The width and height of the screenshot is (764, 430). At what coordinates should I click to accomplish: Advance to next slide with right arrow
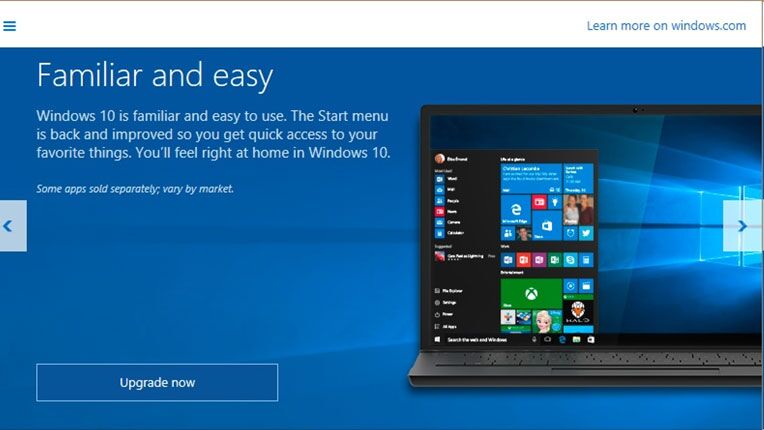click(742, 226)
